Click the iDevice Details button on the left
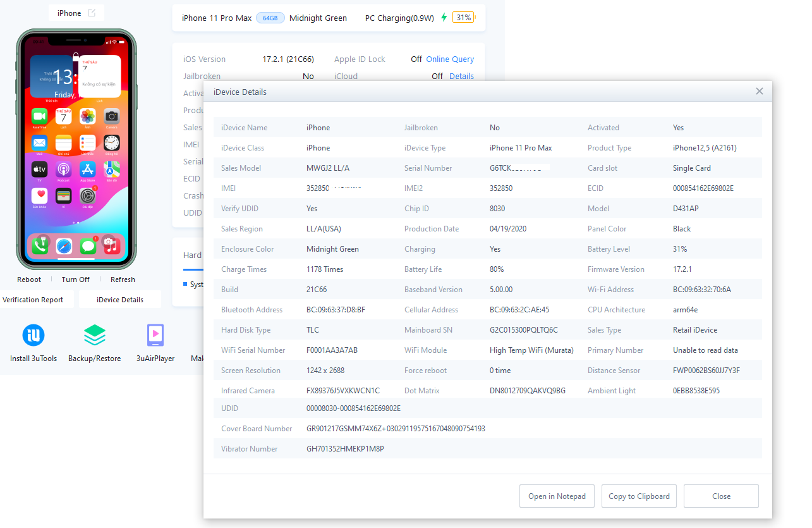This screenshot has width=812, height=528. click(x=120, y=300)
